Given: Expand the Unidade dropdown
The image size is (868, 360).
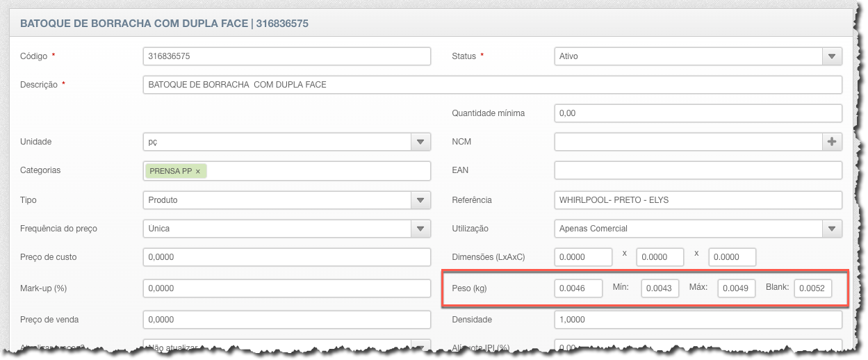Looking at the screenshot, I should tap(420, 142).
